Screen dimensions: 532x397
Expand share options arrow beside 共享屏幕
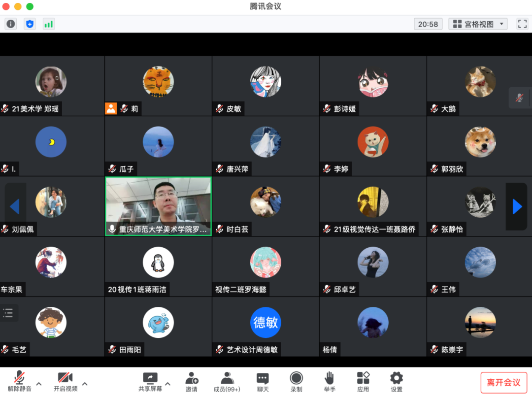tap(167, 384)
